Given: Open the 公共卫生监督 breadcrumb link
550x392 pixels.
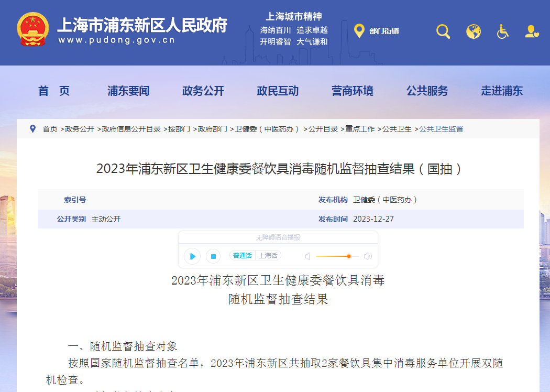Looking at the screenshot, I should coord(441,129).
